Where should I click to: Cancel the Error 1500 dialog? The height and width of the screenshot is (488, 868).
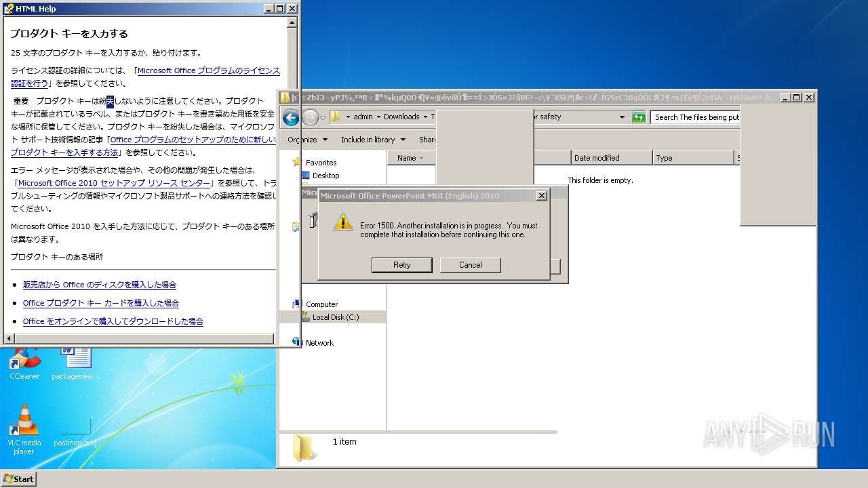(x=470, y=265)
